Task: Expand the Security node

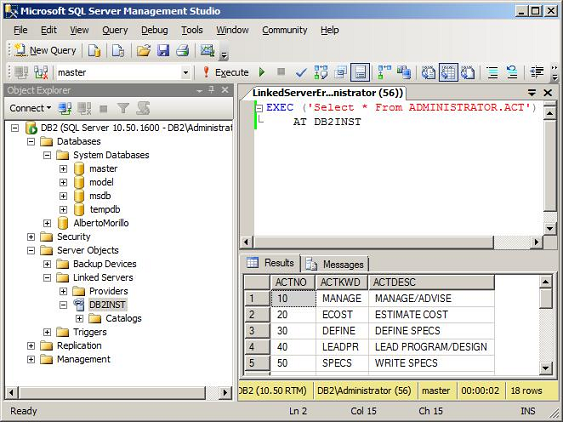Action: pyautogui.click(x=31, y=237)
